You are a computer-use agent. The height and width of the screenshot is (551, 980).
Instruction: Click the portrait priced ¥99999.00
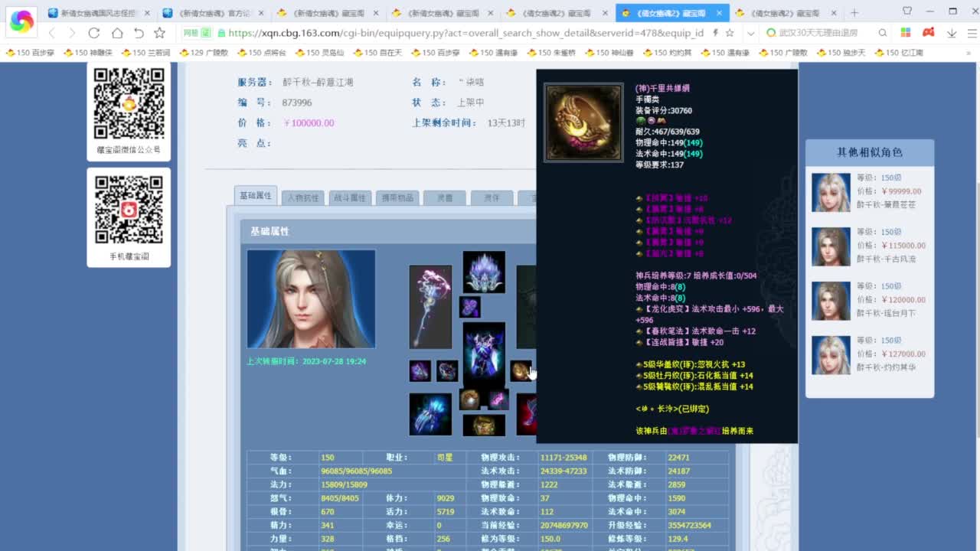tap(831, 193)
